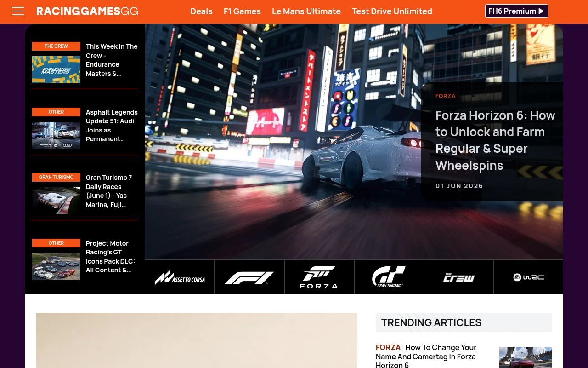Open Gran Turismo 7 Daily Races thumbnail
The width and height of the screenshot is (588, 368).
point(56,201)
